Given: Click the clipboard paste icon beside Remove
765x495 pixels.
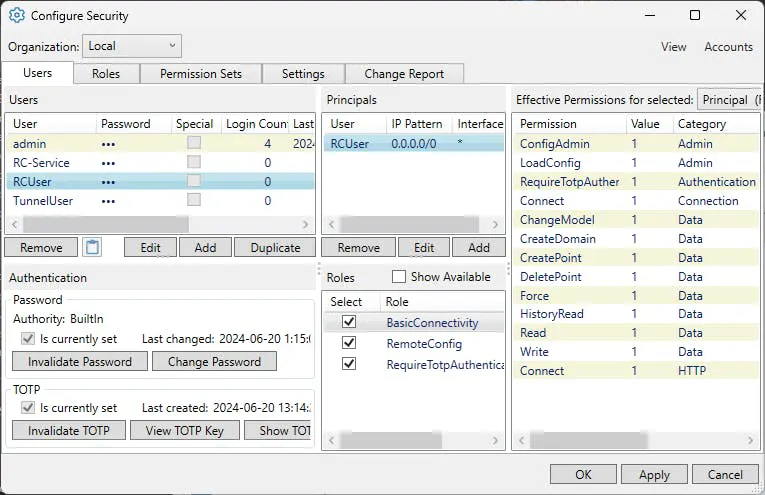Looking at the screenshot, I should (92, 247).
